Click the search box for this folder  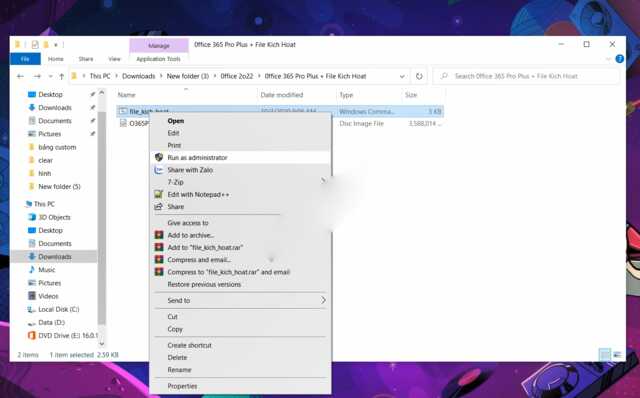pyautogui.click(x=527, y=76)
